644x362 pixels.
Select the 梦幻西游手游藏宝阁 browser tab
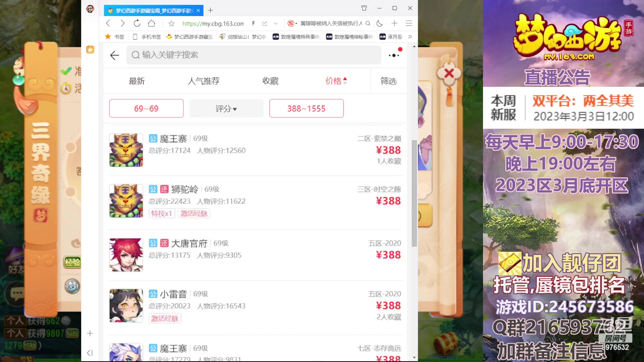pos(153,11)
